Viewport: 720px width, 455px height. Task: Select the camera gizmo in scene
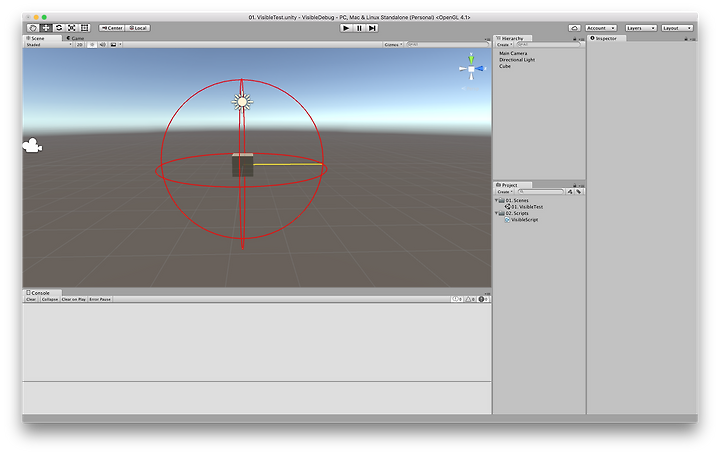coord(32,146)
